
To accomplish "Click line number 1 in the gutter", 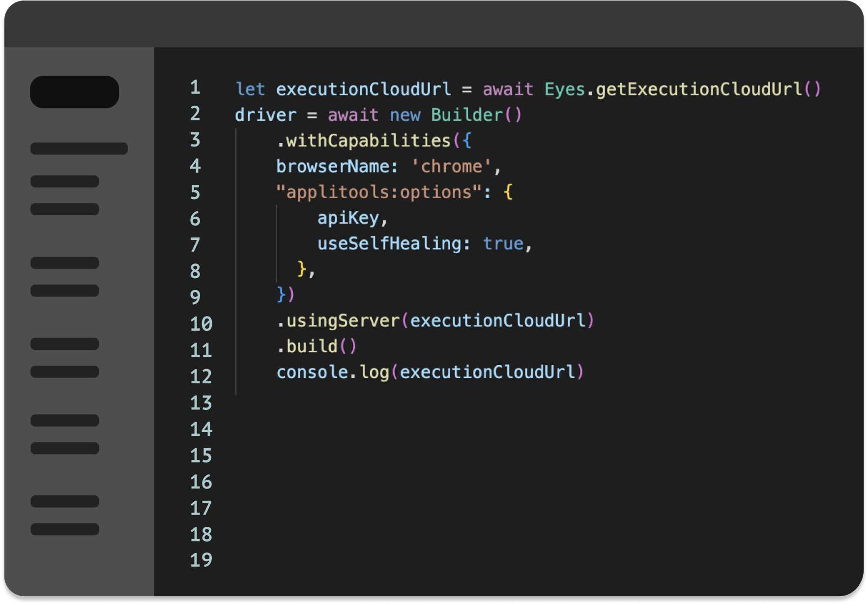I will click(x=195, y=87).
